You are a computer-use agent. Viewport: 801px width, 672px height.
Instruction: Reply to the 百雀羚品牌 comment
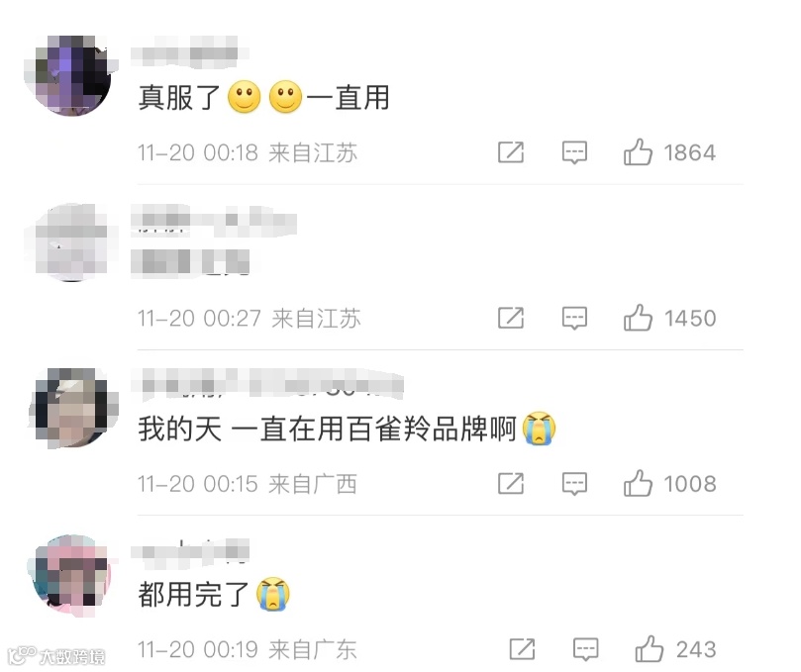(574, 484)
